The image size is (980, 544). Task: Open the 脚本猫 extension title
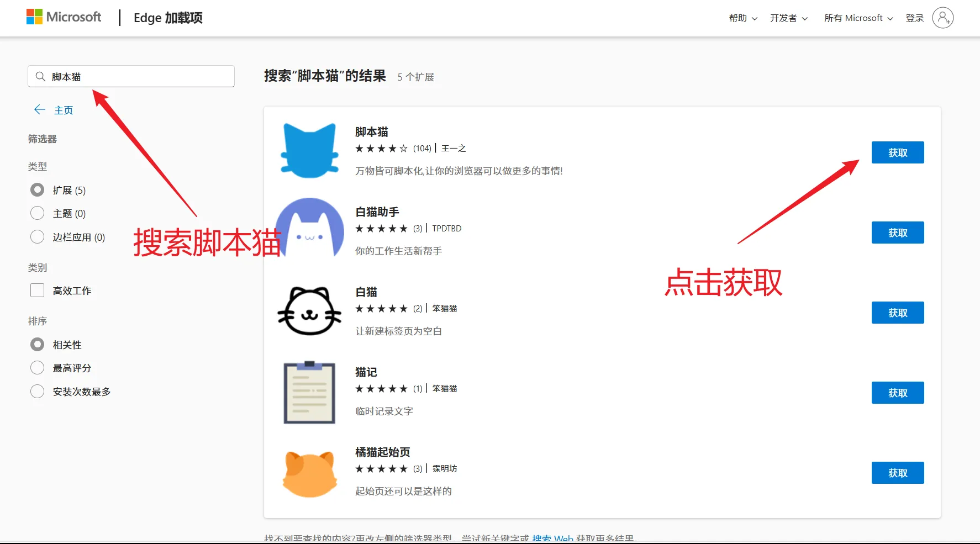pyautogui.click(x=372, y=132)
